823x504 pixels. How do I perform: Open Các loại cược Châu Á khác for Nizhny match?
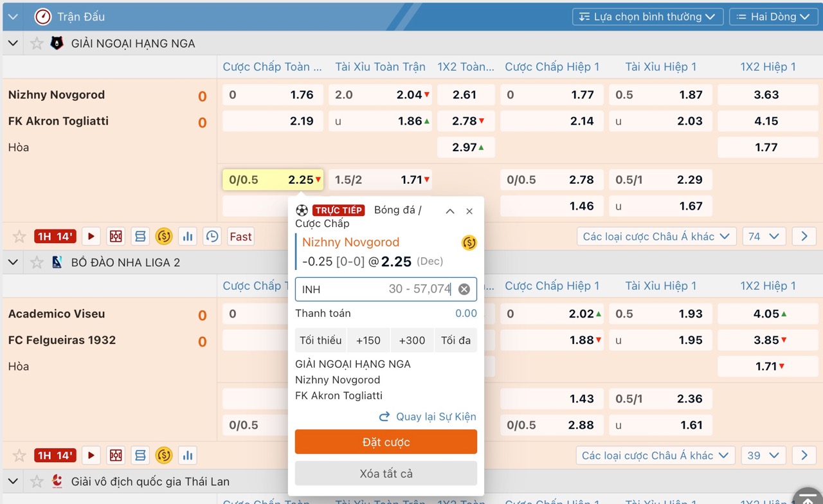coord(656,237)
